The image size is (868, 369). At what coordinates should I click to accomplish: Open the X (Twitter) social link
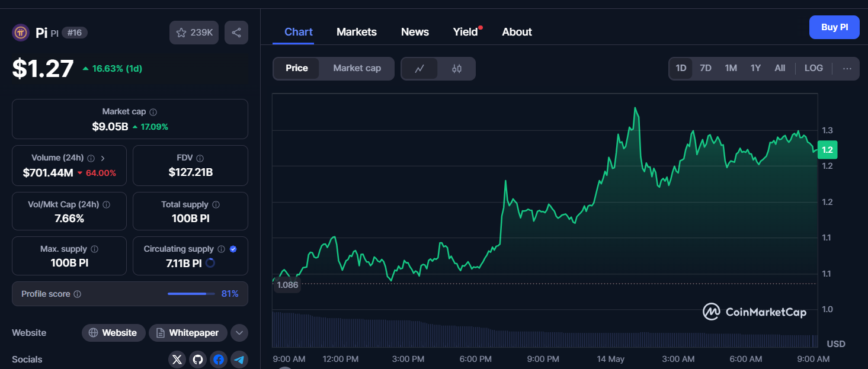[177, 360]
